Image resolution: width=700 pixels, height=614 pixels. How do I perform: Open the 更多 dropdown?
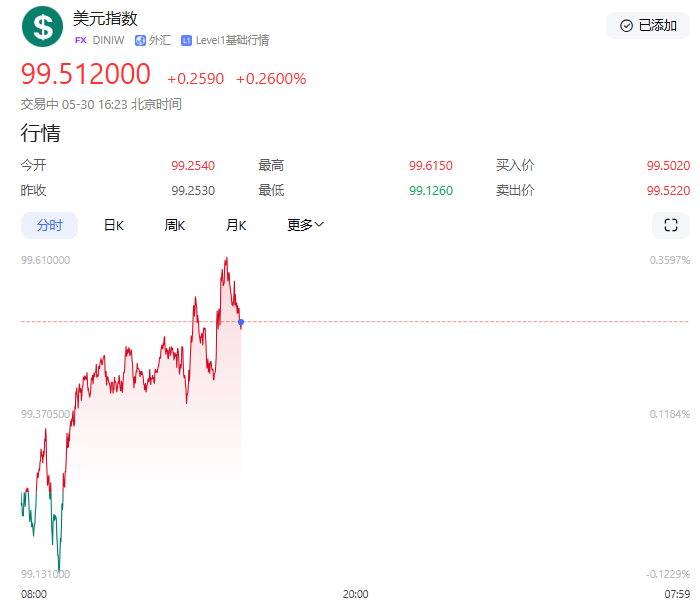point(305,225)
